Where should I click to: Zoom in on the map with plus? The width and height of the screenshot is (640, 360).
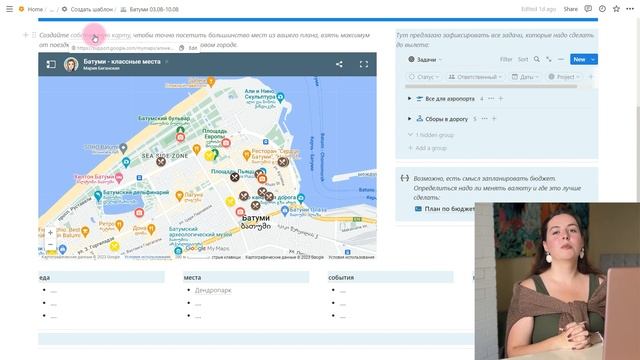click(x=50, y=233)
